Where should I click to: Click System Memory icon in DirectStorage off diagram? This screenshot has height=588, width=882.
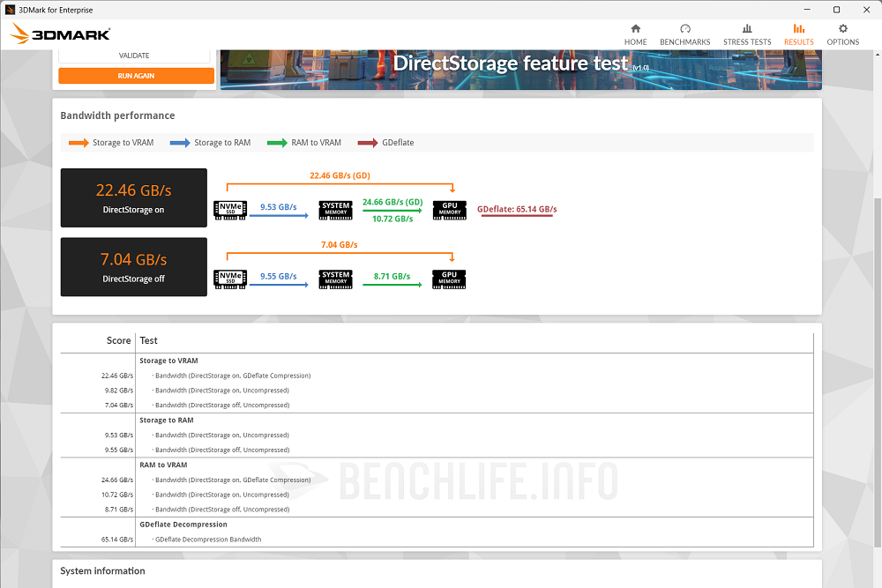pos(336,279)
